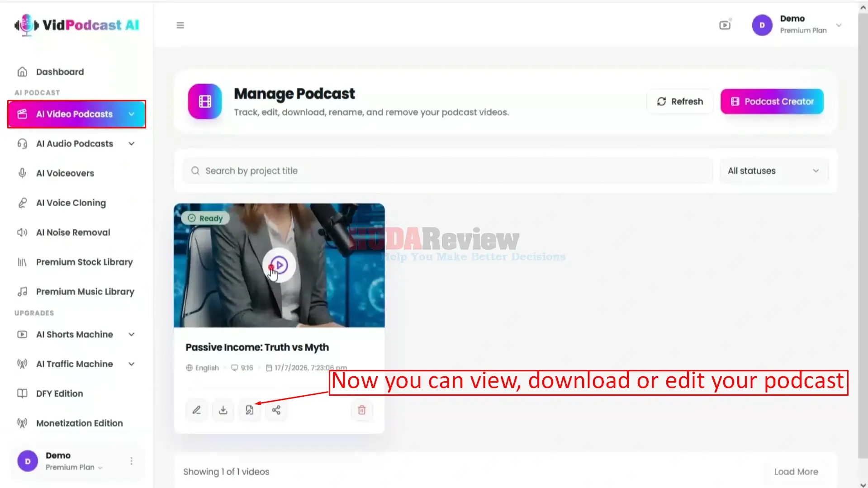Click the AI Voiceovers microphone icon
This screenshot has height=488, width=868.
pos(22,173)
